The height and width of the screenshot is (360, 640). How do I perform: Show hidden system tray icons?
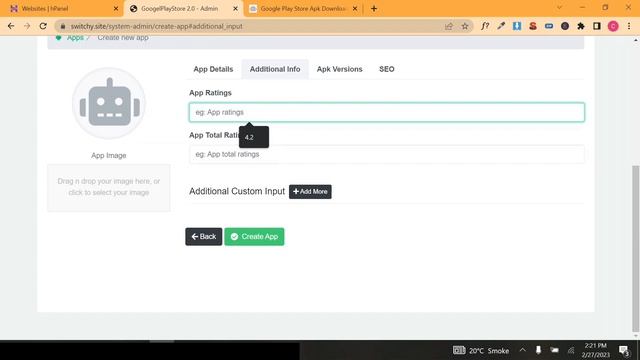point(522,350)
